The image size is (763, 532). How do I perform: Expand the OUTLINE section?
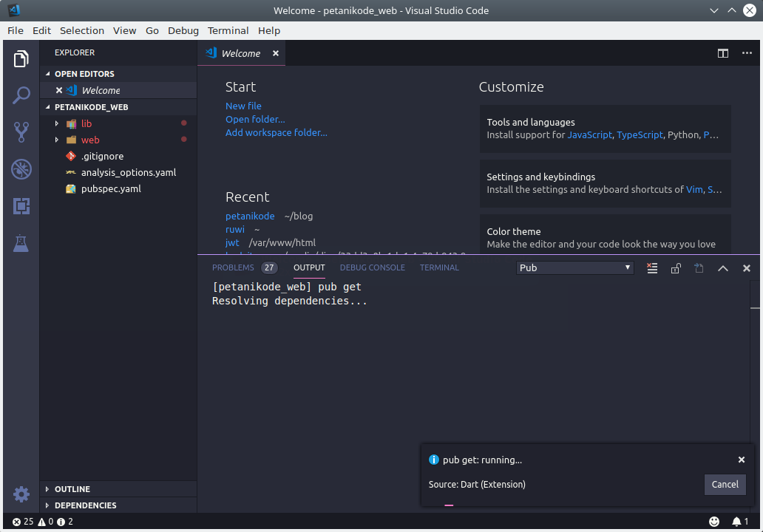tap(72, 489)
